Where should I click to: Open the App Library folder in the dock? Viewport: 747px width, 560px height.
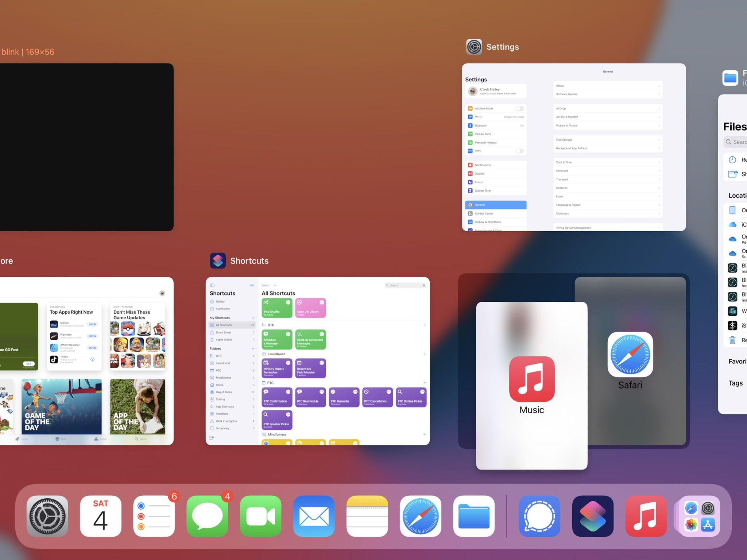[x=699, y=516]
